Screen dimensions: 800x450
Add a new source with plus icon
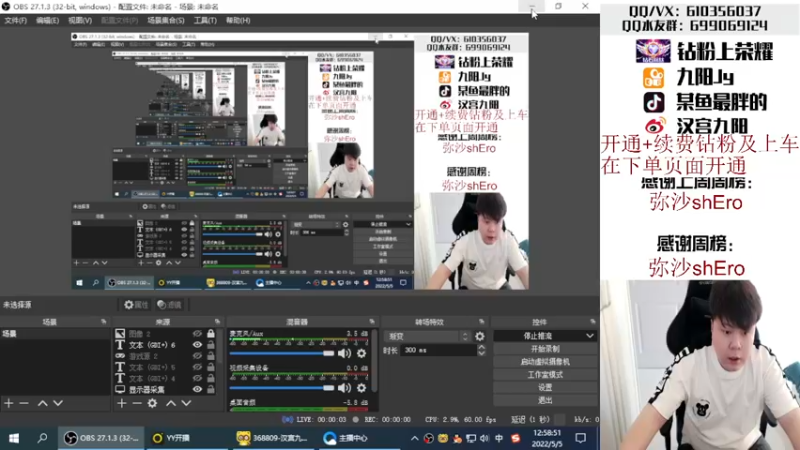121,403
